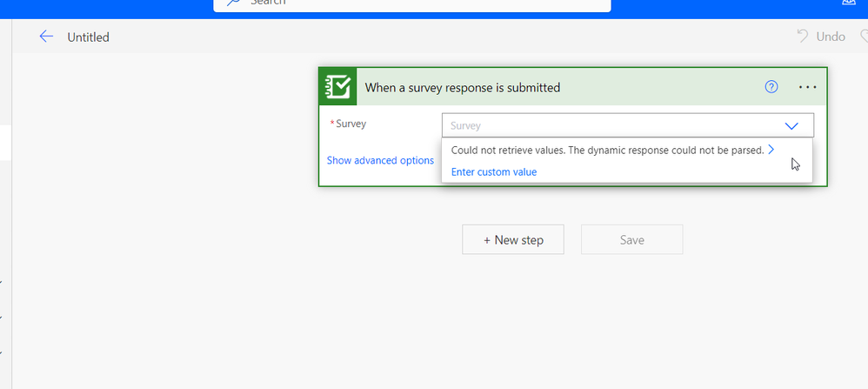Screen dimensions: 868x389
Task: Open help for the survey trigger
Action: click(771, 87)
